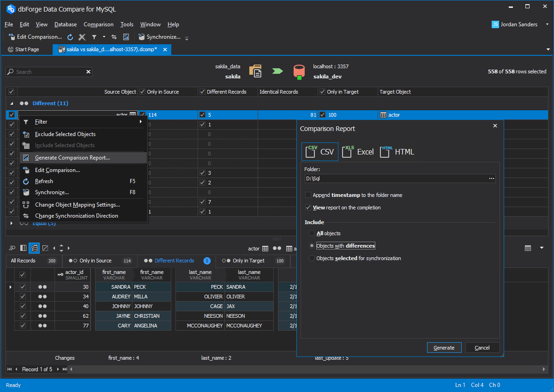Image resolution: width=554 pixels, height=392 pixels.
Task: Toggle the Only in Target header checkbox
Action: coord(322,92)
